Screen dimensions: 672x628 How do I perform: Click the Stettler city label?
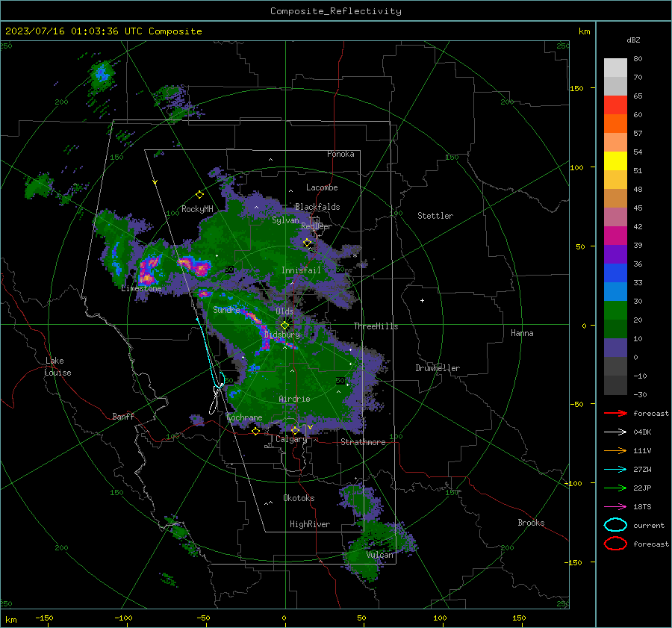click(435, 216)
